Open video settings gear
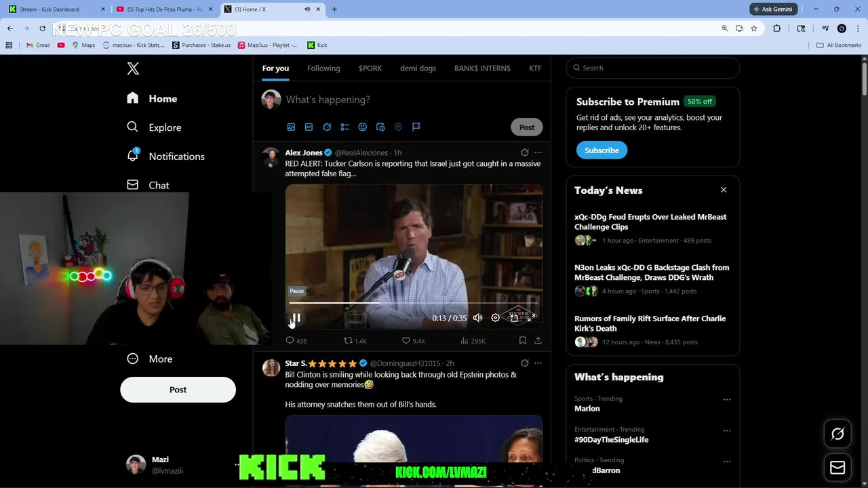Screen dimensions: 868x488 coord(496,318)
